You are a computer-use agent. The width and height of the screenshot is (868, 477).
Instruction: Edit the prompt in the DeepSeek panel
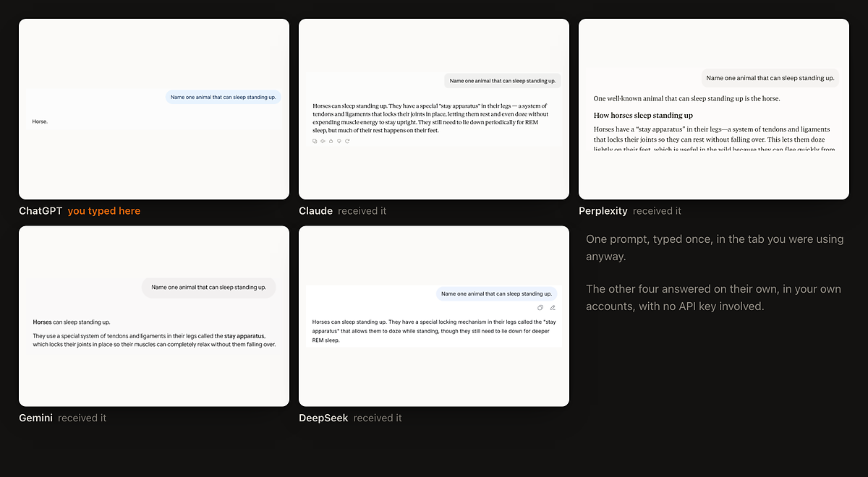point(553,307)
